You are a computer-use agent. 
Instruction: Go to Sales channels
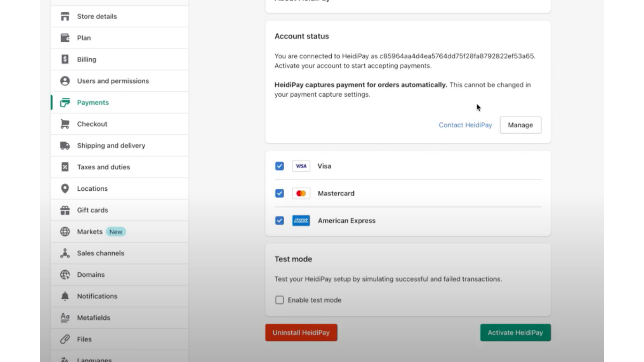coord(120,253)
